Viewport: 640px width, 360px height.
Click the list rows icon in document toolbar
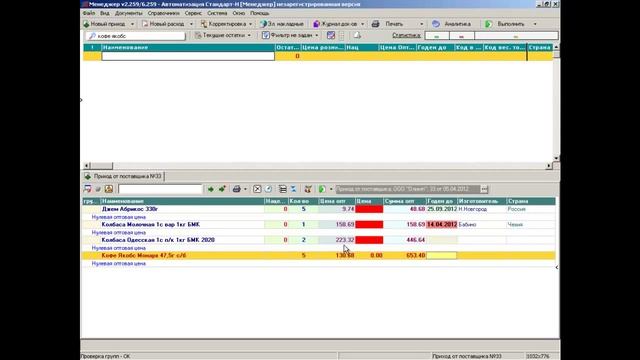tap(282, 189)
